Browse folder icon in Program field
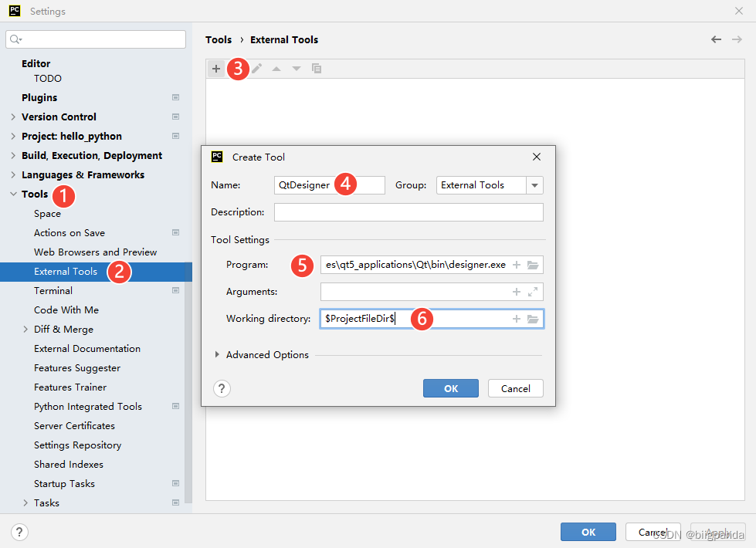 click(x=533, y=265)
